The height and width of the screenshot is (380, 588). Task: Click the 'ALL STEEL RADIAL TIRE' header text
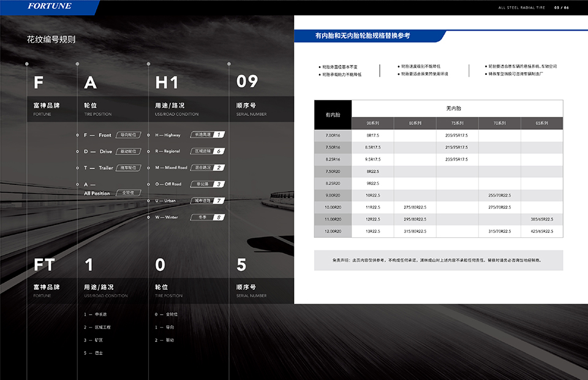(521, 7)
